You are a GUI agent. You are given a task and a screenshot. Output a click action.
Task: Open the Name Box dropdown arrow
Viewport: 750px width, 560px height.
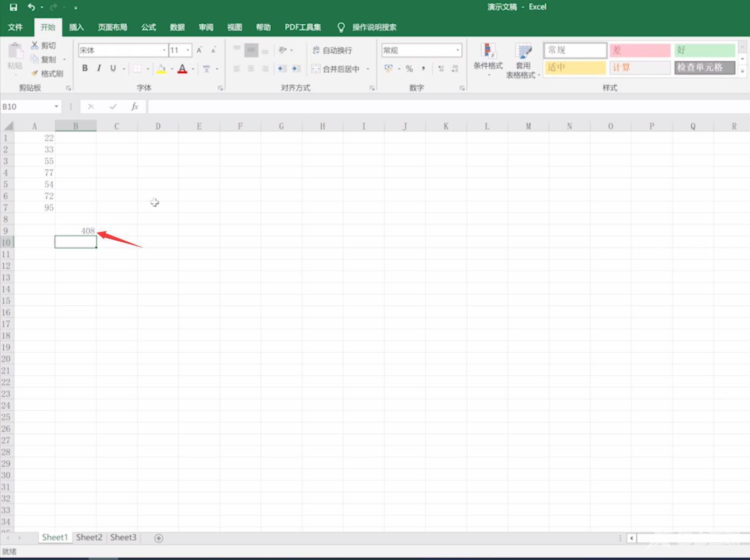[x=56, y=107]
